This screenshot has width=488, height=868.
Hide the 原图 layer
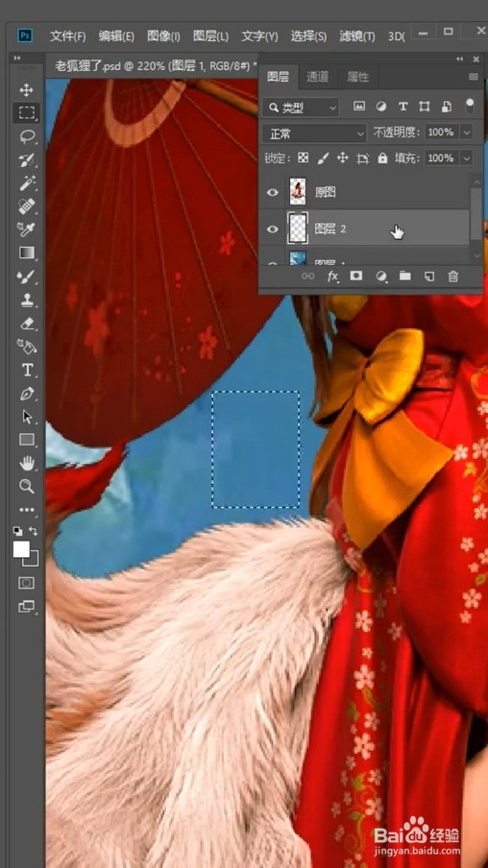(x=272, y=192)
